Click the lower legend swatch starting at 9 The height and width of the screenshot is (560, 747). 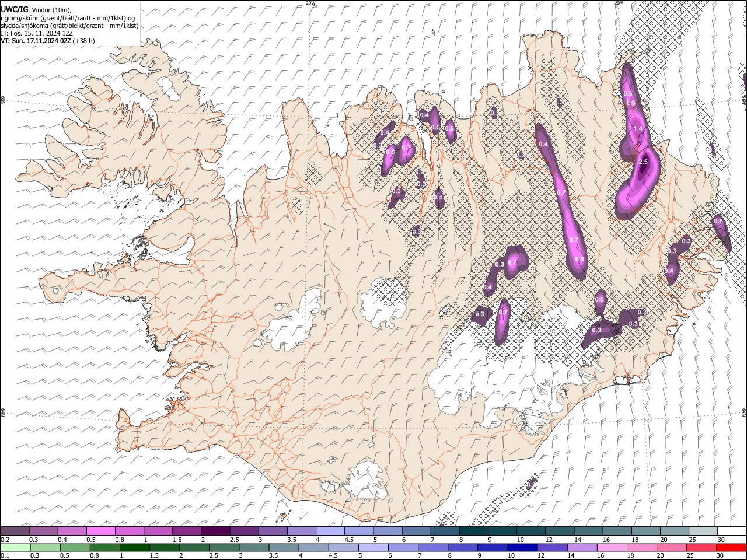click(x=491, y=547)
